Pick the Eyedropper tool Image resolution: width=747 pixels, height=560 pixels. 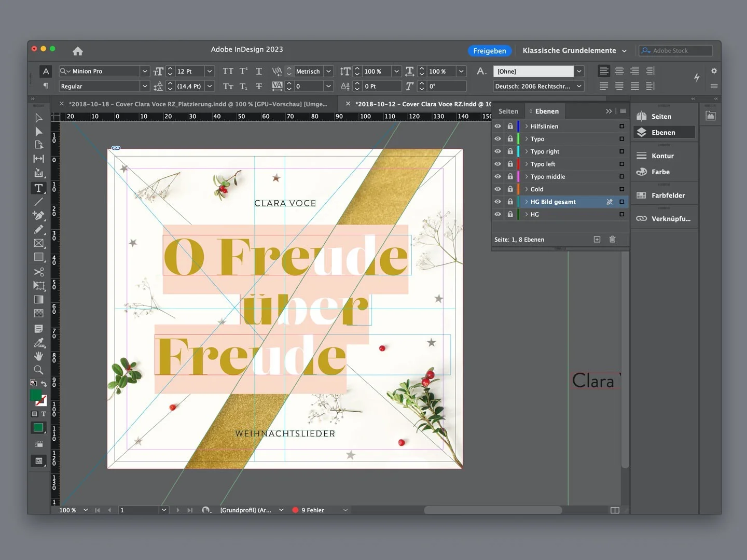[x=38, y=342]
